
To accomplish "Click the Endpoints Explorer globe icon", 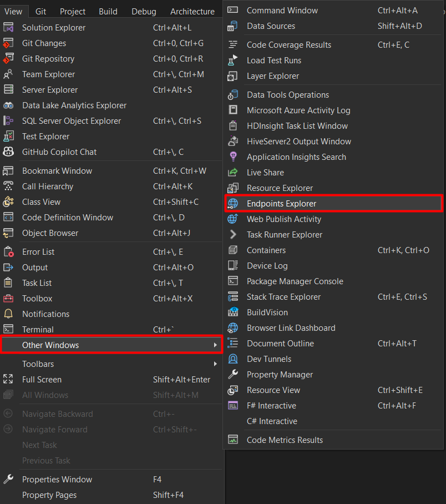I will click(232, 203).
